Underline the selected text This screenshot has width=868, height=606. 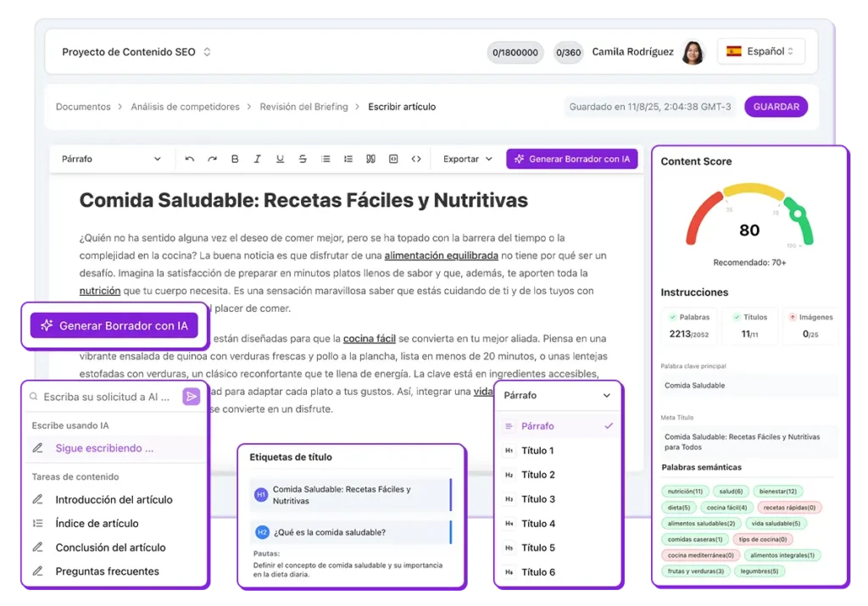[280, 158]
